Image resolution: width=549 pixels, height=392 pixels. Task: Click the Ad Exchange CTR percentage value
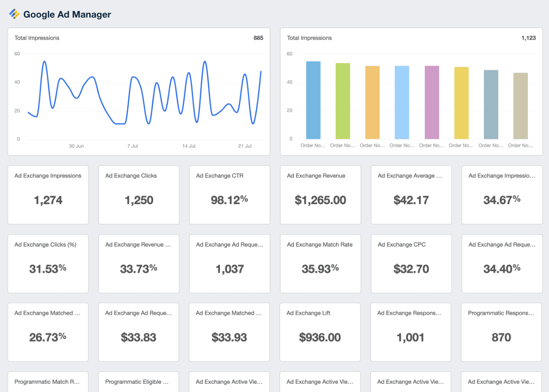pyautogui.click(x=229, y=200)
